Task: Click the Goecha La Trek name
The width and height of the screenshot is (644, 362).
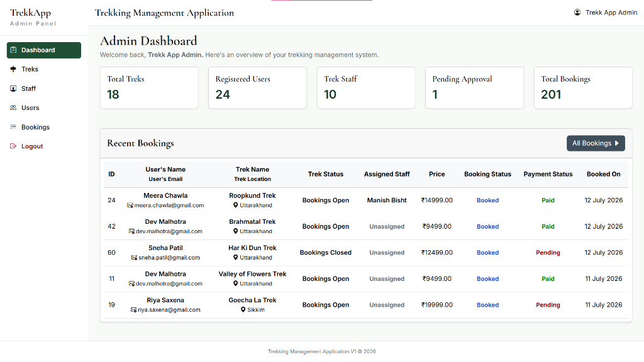Action: 252,300
